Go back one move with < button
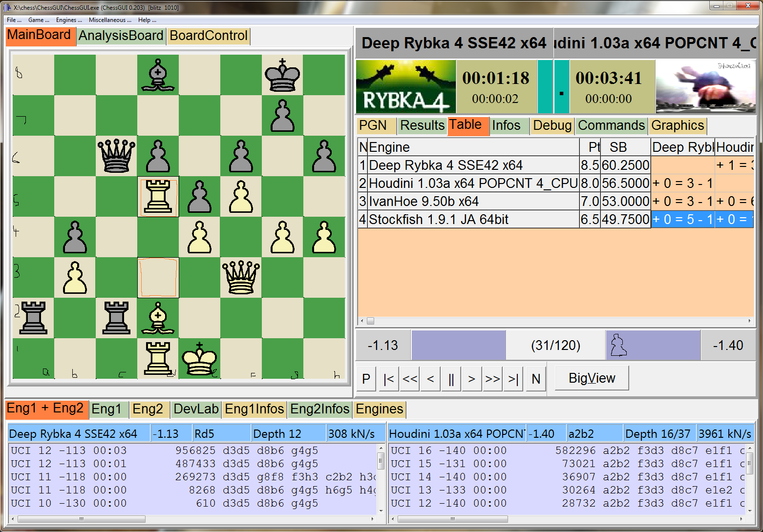Image resolution: width=763 pixels, height=532 pixels. (430, 379)
